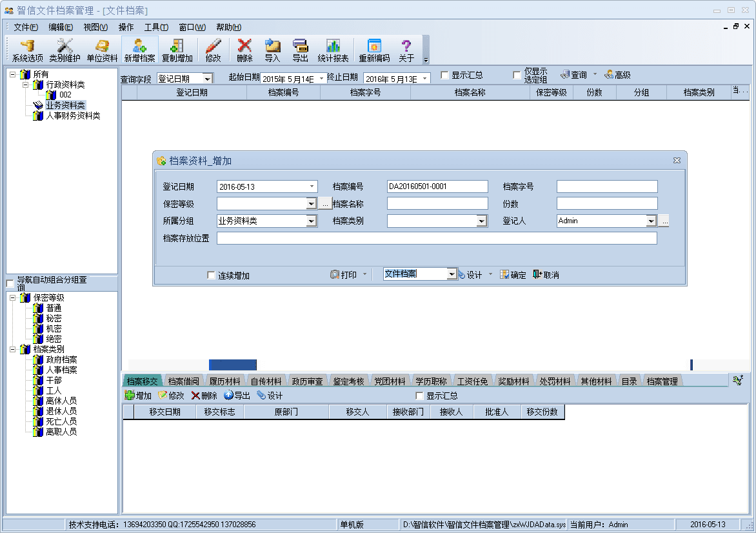Switch to the 档案借阅 tab

tap(183, 381)
